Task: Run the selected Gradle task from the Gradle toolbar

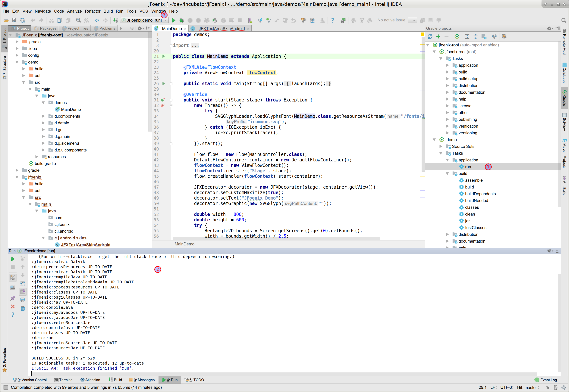Action: click(457, 36)
